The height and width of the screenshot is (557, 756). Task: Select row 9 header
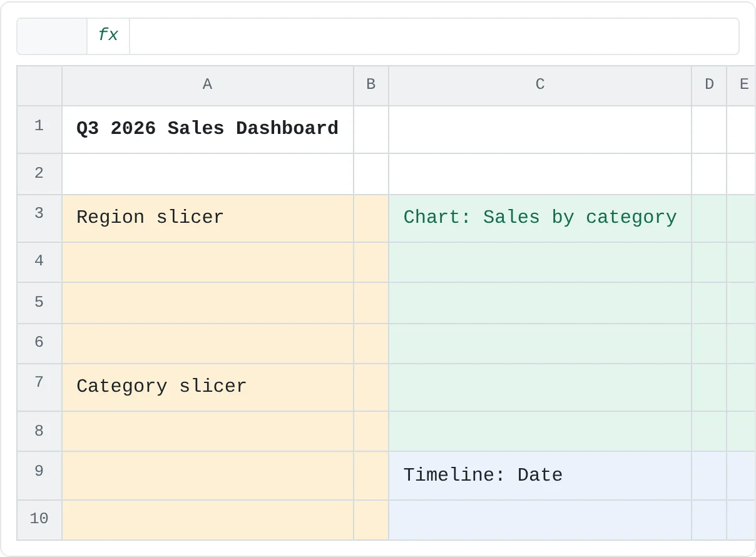click(39, 476)
